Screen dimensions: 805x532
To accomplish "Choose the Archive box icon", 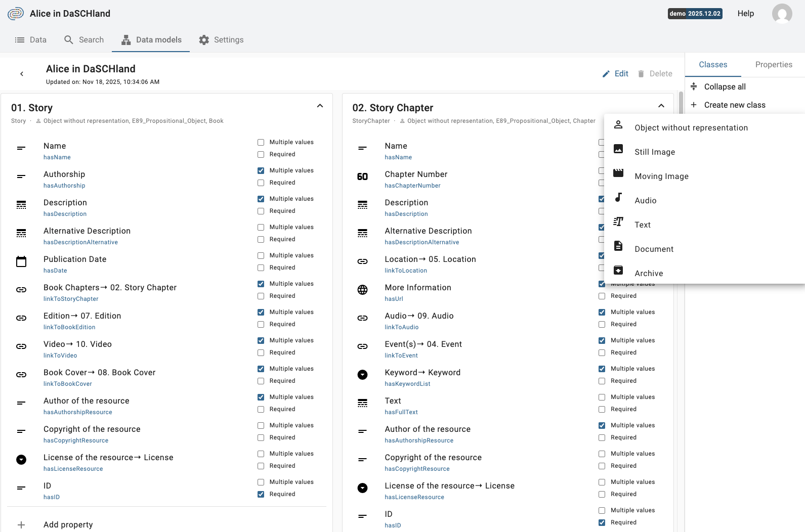I will coord(618,270).
